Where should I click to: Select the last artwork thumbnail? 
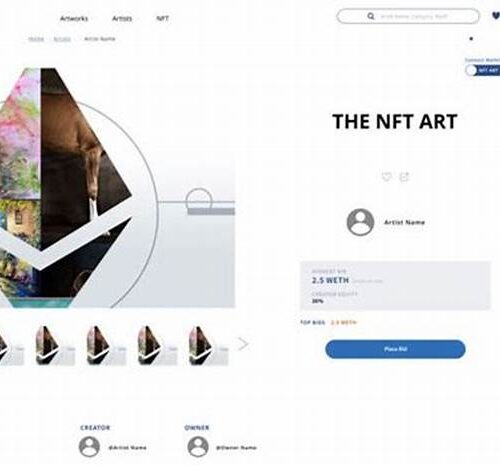click(x=209, y=346)
